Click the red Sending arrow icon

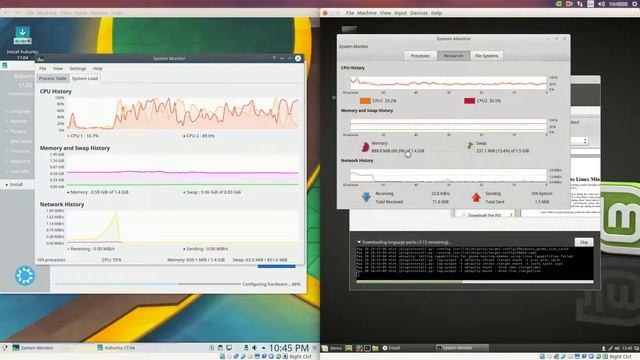476,197
